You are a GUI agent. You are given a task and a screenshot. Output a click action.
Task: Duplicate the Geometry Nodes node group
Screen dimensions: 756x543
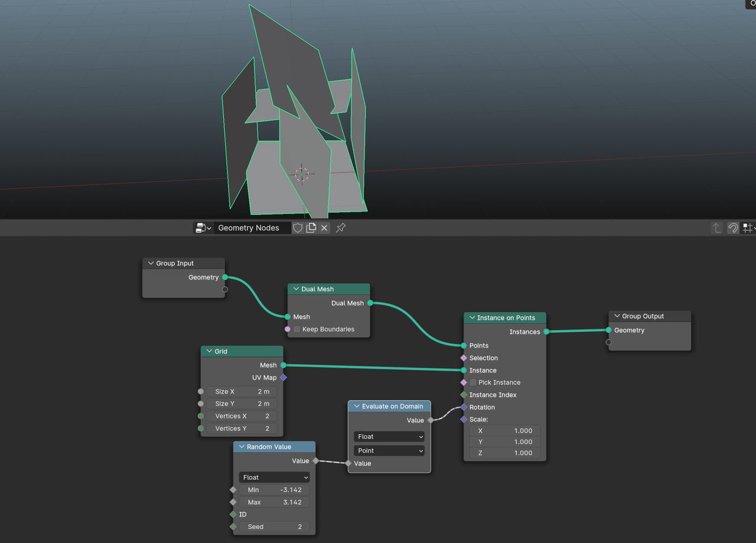[311, 228]
